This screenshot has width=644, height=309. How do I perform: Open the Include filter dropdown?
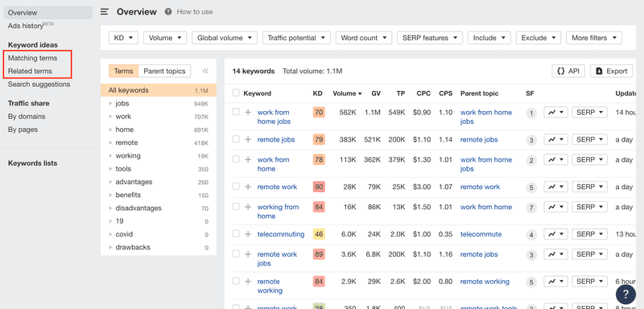(x=489, y=38)
